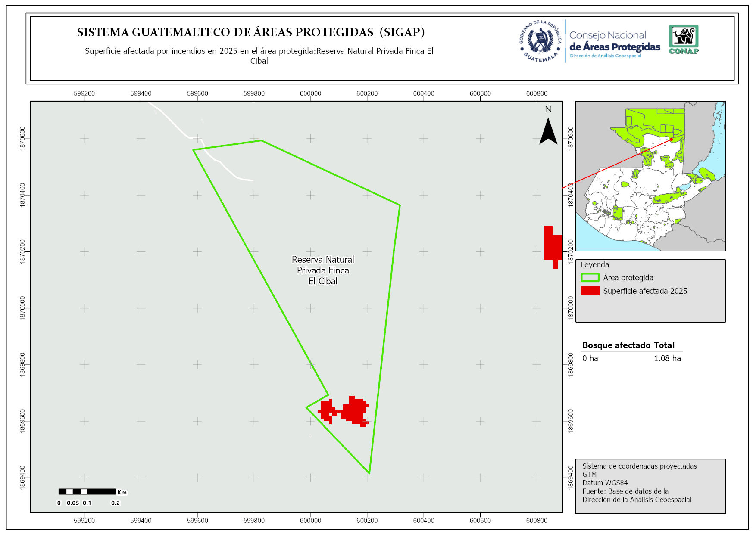Viewport: 756px width, 534px height.
Task: Open the Guatemala inset overview map
Action: click(x=650, y=176)
